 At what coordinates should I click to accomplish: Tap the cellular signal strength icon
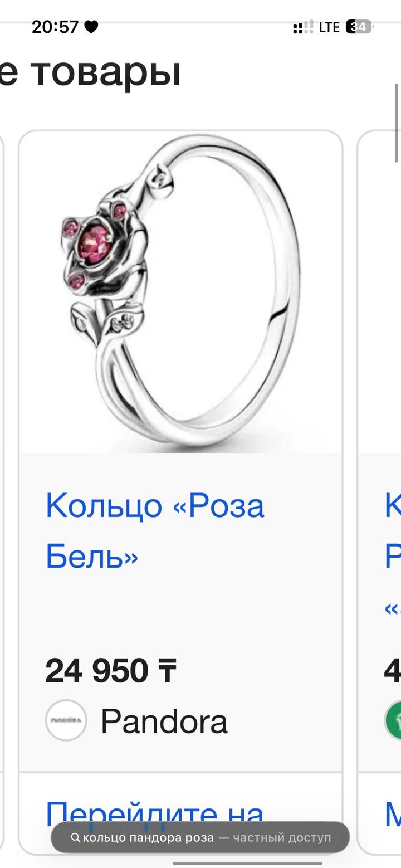click(x=303, y=27)
